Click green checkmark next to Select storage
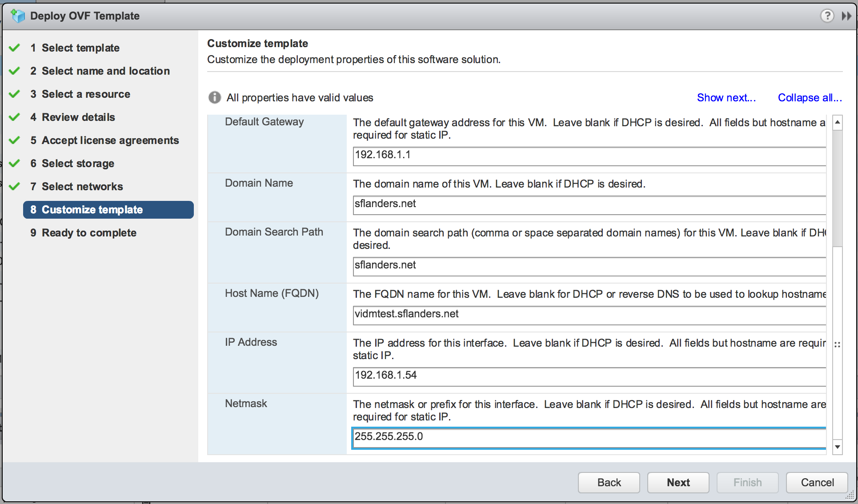The height and width of the screenshot is (504, 858). click(15, 163)
